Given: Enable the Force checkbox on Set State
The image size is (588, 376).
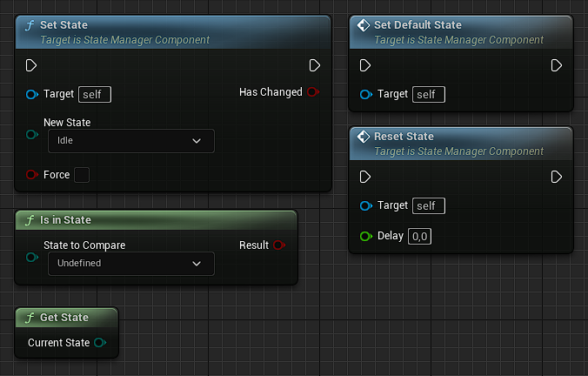Looking at the screenshot, I should (82, 175).
